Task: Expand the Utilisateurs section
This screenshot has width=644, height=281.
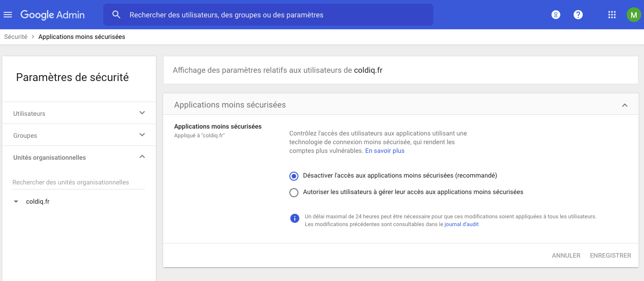Action: 142,113
